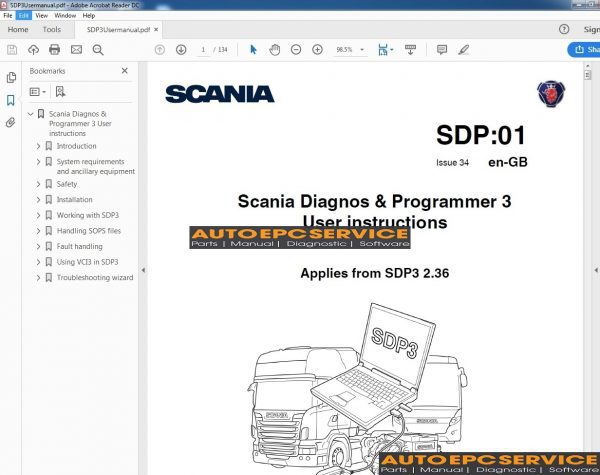The width and height of the screenshot is (600, 475).
Task: Zoom out with minus icon
Action: (296, 50)
